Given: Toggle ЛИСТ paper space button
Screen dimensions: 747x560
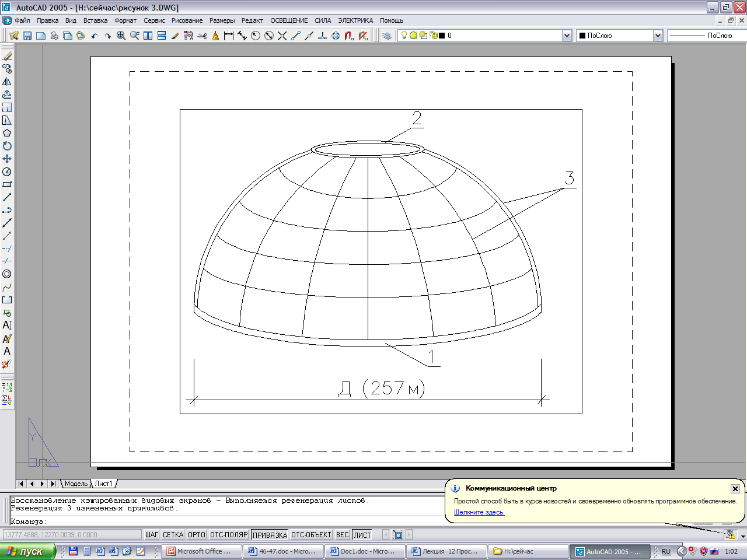Looking at the screenshot, I should (x=362, y=534).
